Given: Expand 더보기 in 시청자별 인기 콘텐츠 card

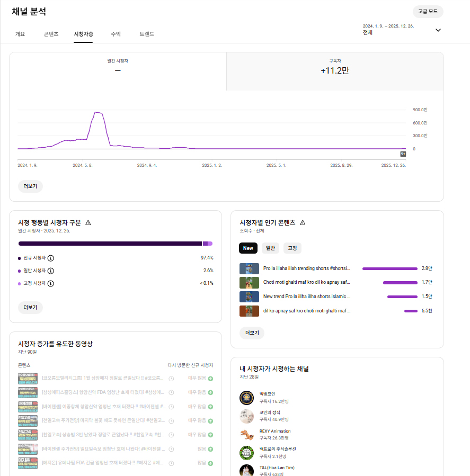Looking at the screenshot, I should click(x=252, y=333).
